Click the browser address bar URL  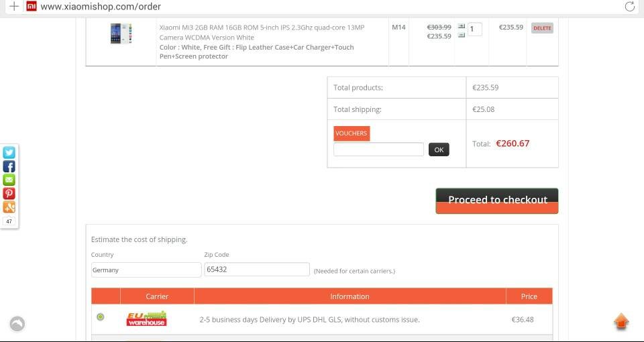[x=101, y=7]
